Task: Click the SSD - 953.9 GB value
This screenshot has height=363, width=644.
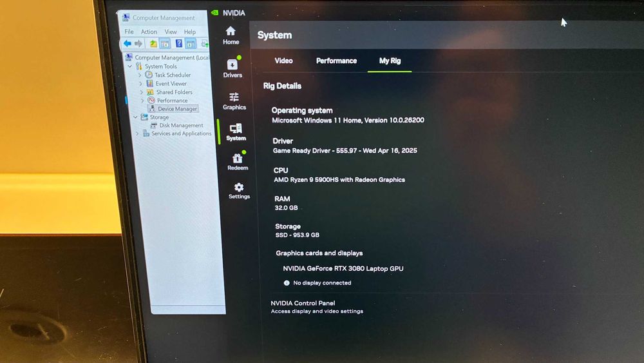Action: click(x=298, y=235)
